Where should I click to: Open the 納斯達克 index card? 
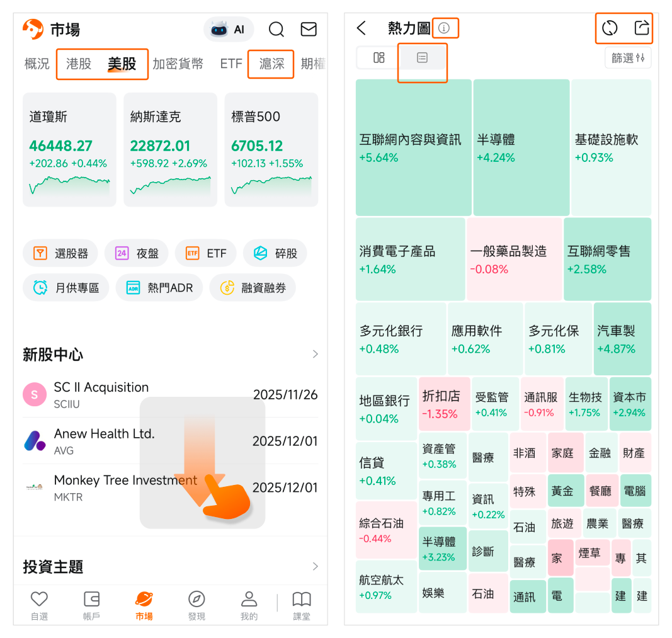pyautogui.click(x=170, y=149)
